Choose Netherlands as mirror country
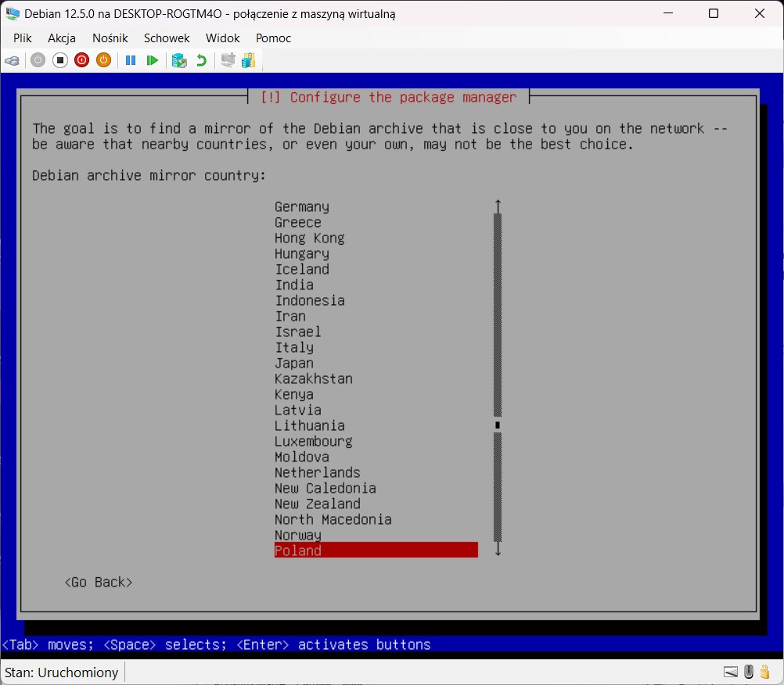Image resolution: width=784 pixels, height=685 pixels. pos(318,472)
